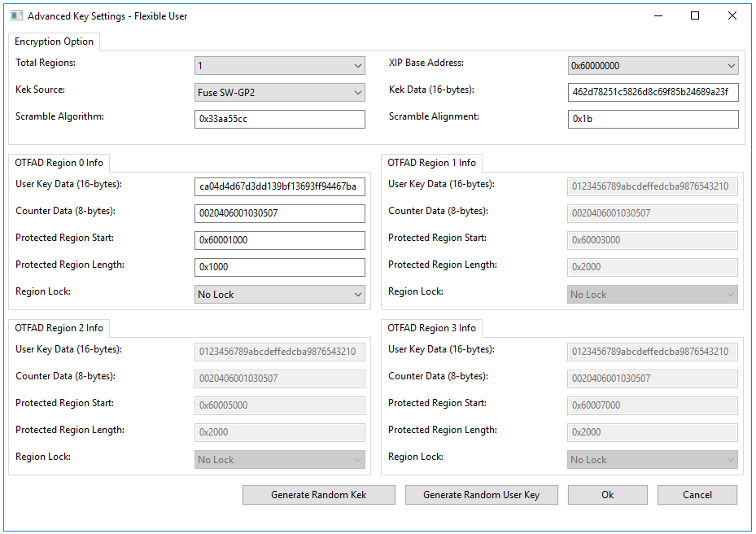Click Generate Random Kek

pos(318,494)
